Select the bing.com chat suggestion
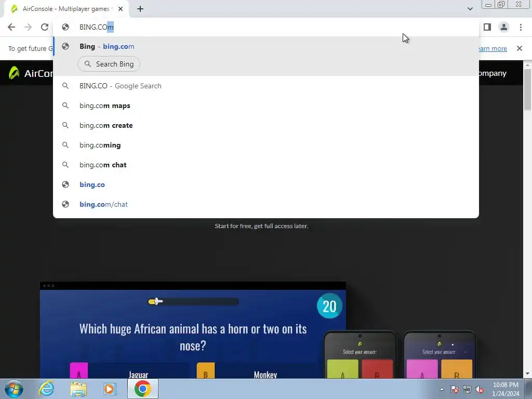 click(x=266, y=165)
